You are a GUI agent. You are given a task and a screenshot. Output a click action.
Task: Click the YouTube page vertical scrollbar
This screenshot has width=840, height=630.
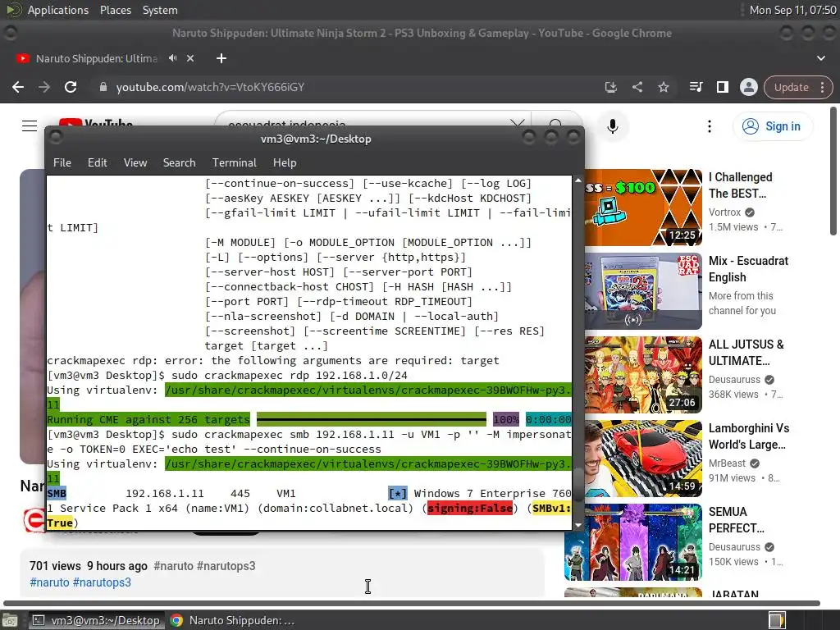point(833,171)
